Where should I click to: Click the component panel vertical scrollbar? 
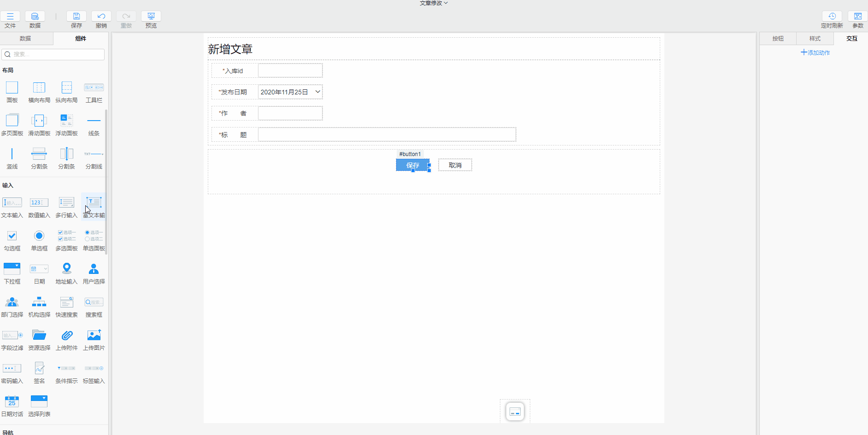(106, 184)
